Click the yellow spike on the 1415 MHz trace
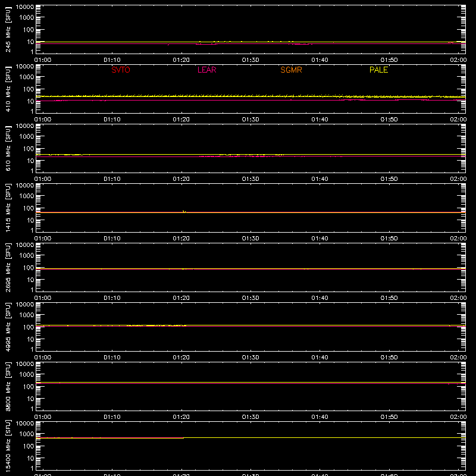 pos(184,212)
